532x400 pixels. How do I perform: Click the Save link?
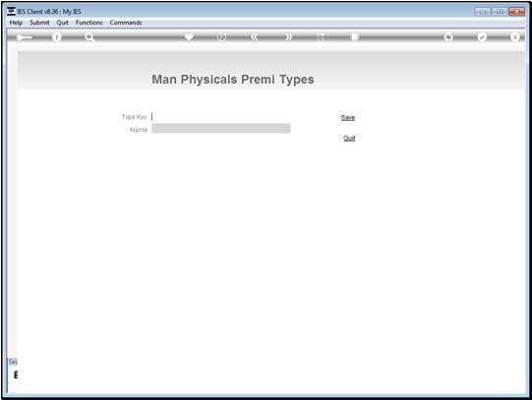click(348, 118)
